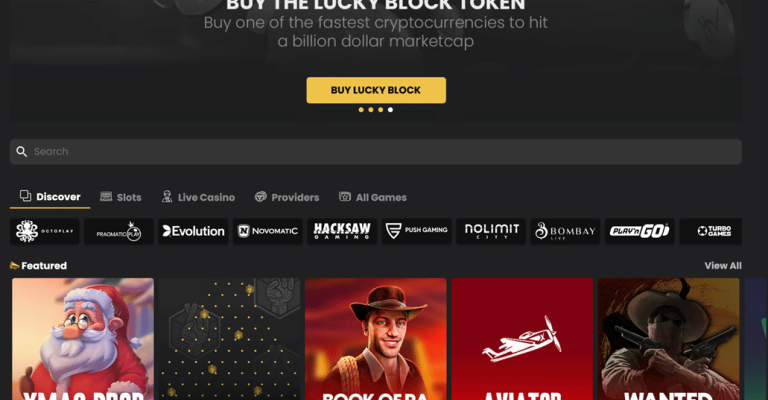
Task: Select the Pragmatic Play provider logo
Action: click(x=119, y=231)
